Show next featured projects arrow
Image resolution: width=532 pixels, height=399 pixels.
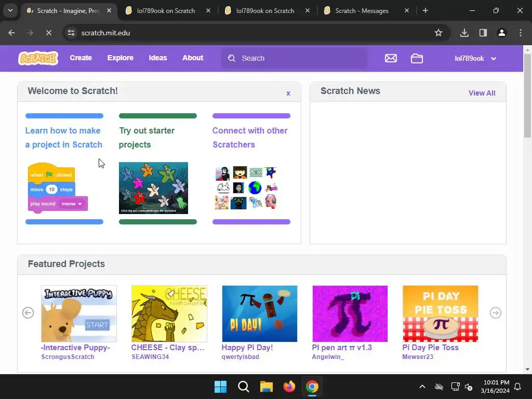point(496,313)
